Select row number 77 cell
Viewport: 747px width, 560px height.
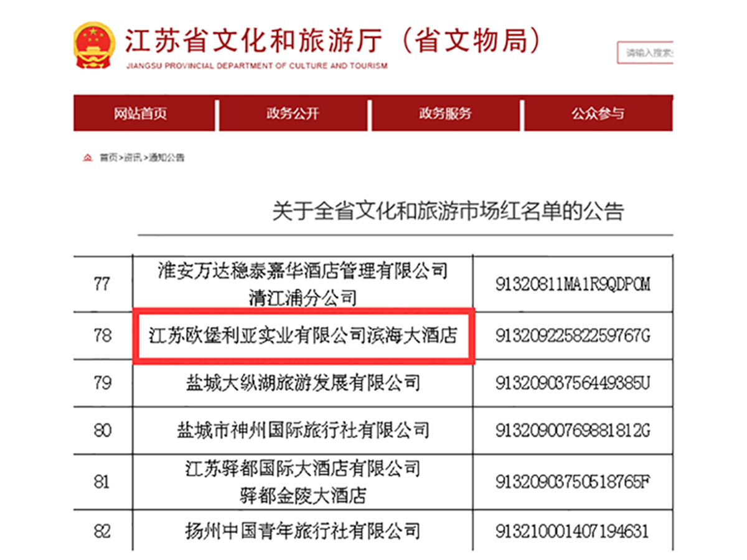coord(103,284)
